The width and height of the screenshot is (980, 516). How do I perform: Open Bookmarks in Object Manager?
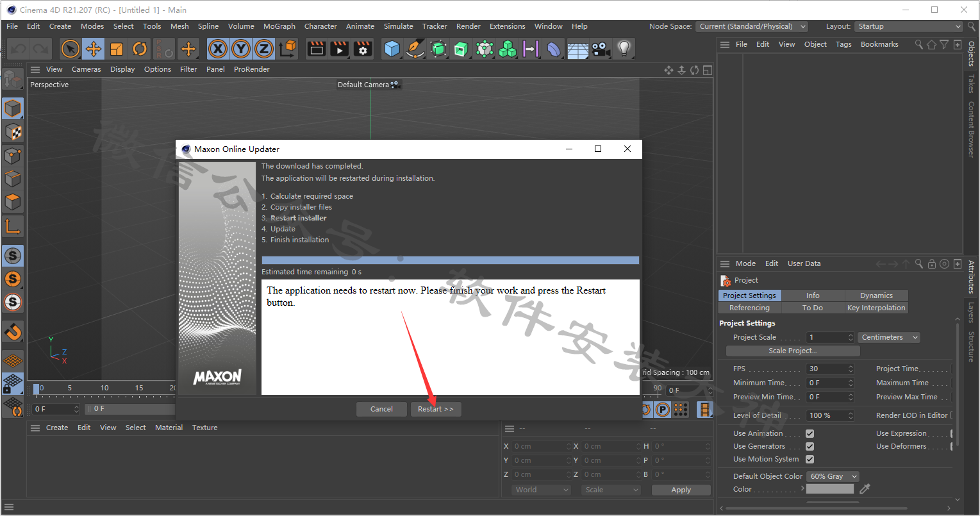pyautogui.click(x=879, y=44)
